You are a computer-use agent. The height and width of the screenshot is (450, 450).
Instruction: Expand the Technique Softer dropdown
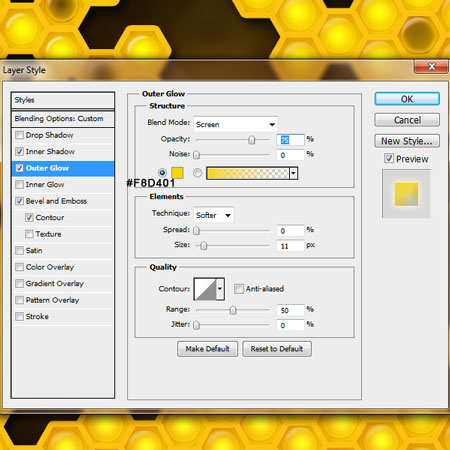pyautogui.click(x=213, y=215)
